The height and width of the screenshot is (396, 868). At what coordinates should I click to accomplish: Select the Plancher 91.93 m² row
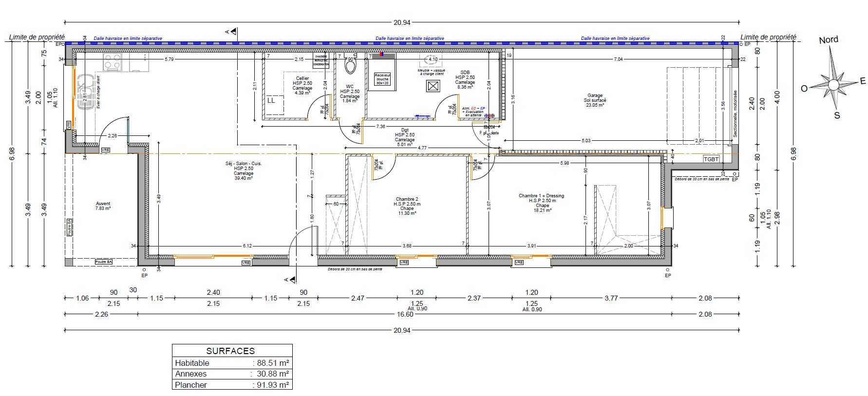coord(232,385)
